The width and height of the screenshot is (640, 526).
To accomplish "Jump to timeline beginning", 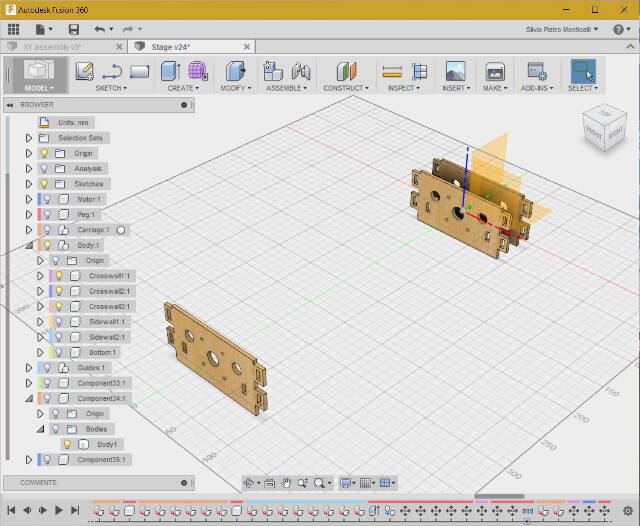I will pyautogui.click(x=11, y=510).
